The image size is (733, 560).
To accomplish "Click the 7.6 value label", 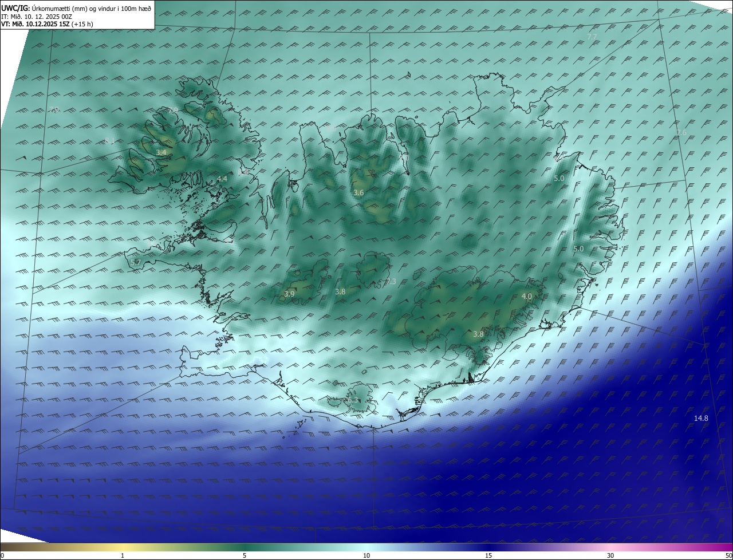I will pos(681,133).
